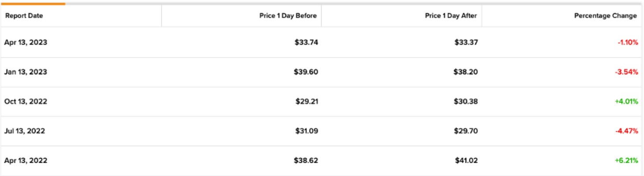This screenshot has width=644, height=176.
Task: Select the Jul 13, 2022 report date
Action: click(25, 131)
